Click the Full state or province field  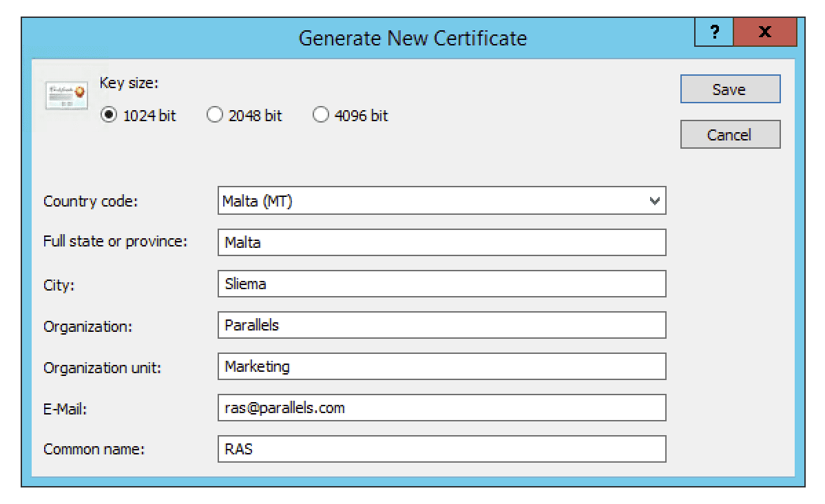[441, 242]
